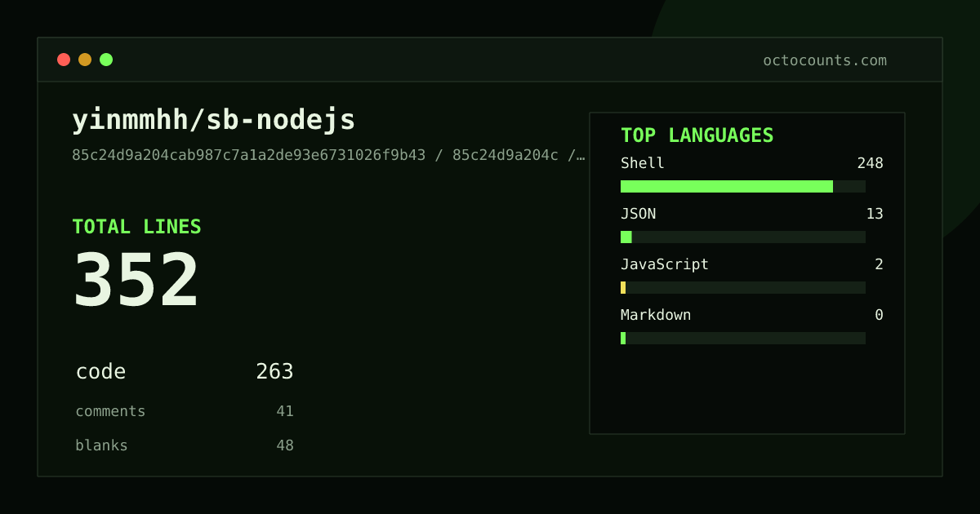
Task: Click the comments row label
Action: [110, 411]
